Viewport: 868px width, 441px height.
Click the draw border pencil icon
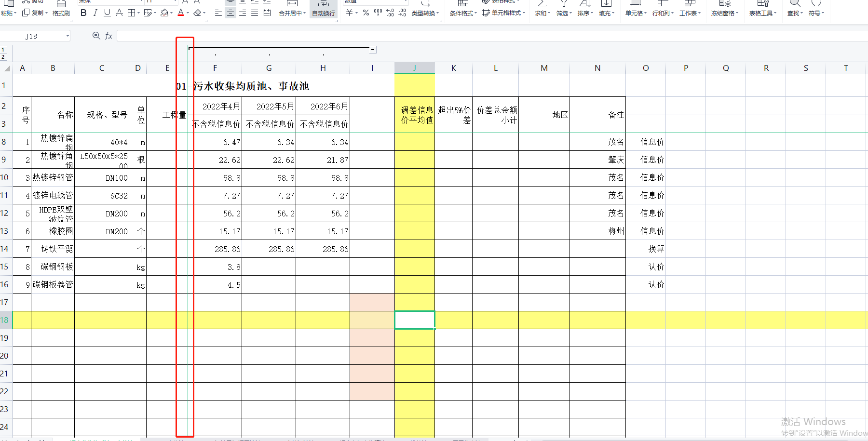[148, 13]
